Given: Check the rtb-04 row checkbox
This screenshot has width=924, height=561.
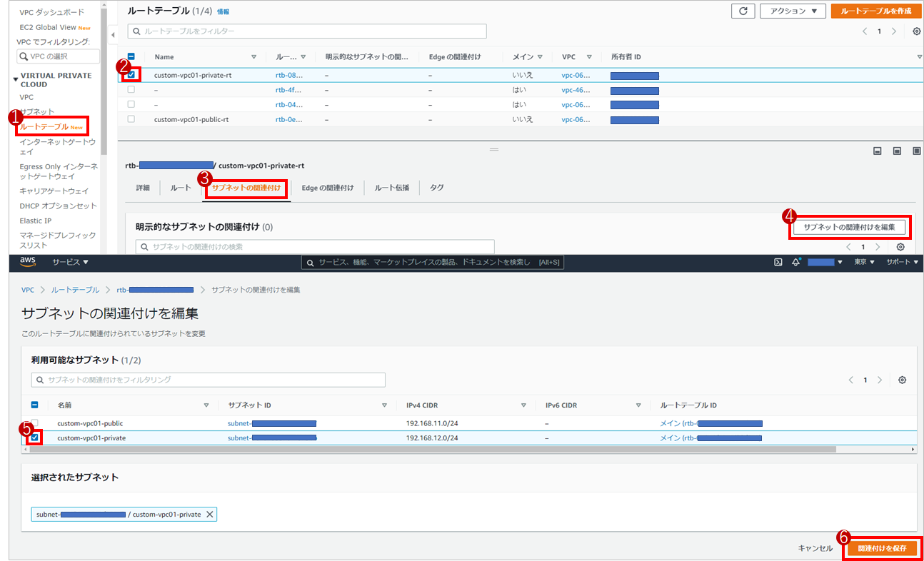Looking at the screenshot, I should point(131,104).
